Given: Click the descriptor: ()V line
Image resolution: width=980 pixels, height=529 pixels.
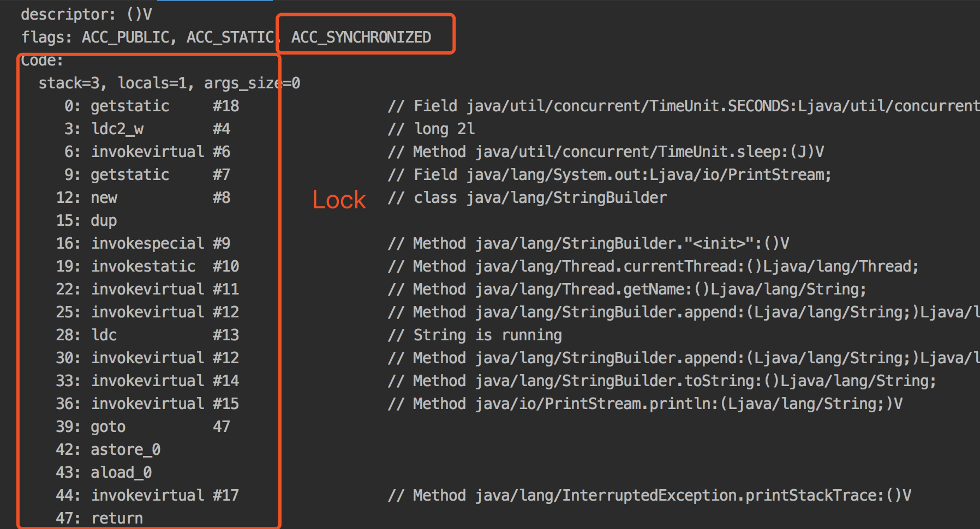Looking at the screenshot, I should pos(86,14).
